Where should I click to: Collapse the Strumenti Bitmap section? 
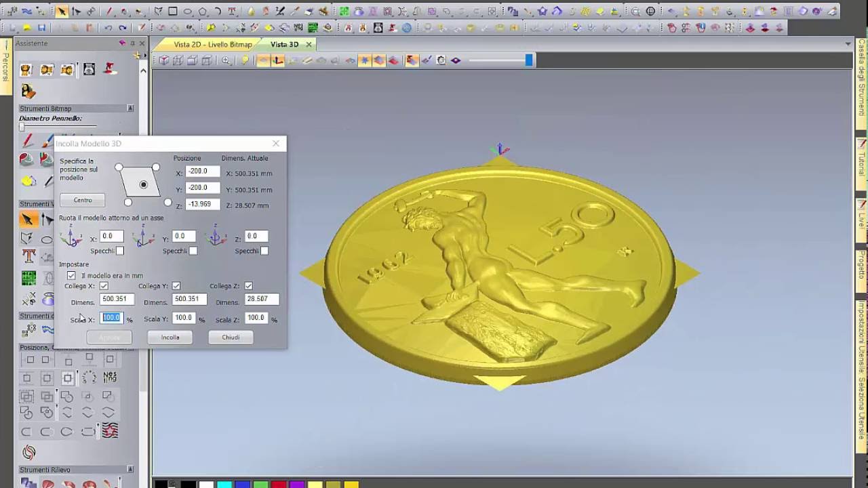pos(130,108)
